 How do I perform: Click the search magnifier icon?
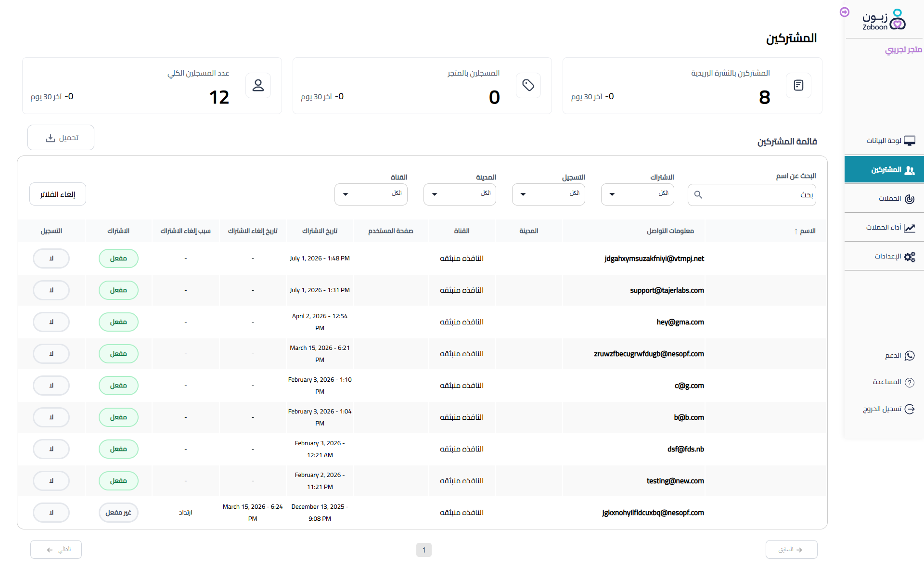coord(698,195)
